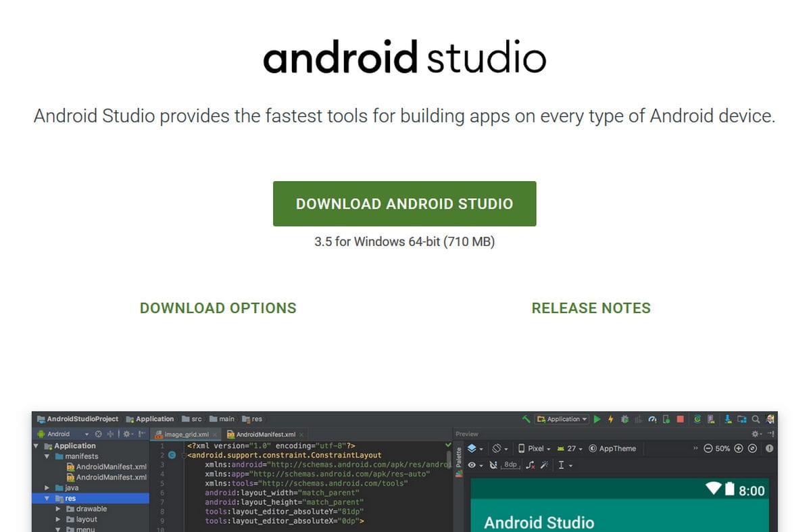811x532 pixels.
Task: Click the src breadcrumb
Action: tap(191, 419)
